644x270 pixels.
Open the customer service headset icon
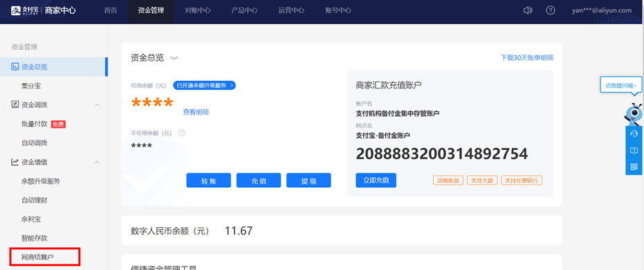tap(634, 134)
